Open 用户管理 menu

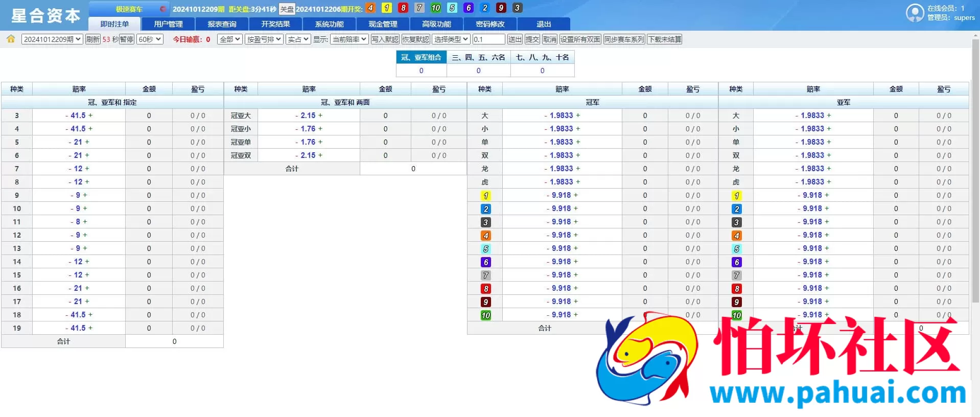click(x=168, y=24)
